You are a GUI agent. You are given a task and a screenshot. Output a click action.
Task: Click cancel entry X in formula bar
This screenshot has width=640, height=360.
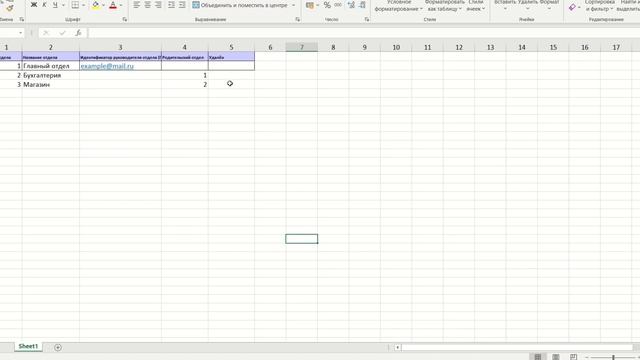[x=46, y=33]
